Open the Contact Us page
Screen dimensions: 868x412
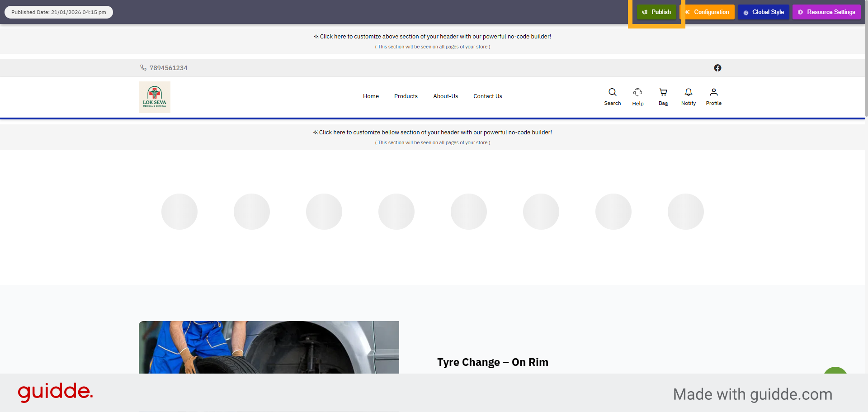click(487, 96)
